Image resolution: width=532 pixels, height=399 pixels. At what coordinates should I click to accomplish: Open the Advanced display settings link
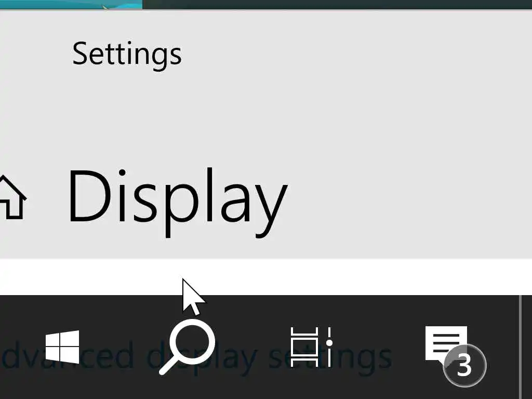coord(197,357)
